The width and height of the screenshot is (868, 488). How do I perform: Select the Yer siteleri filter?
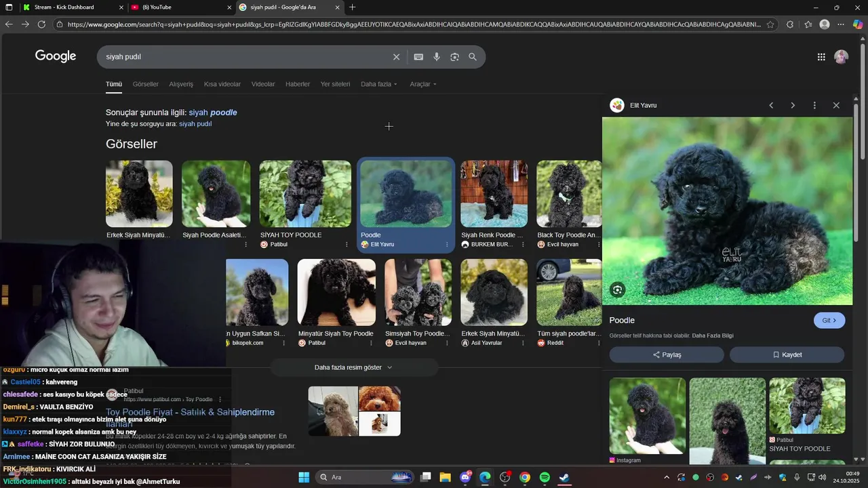coord(335,84)
